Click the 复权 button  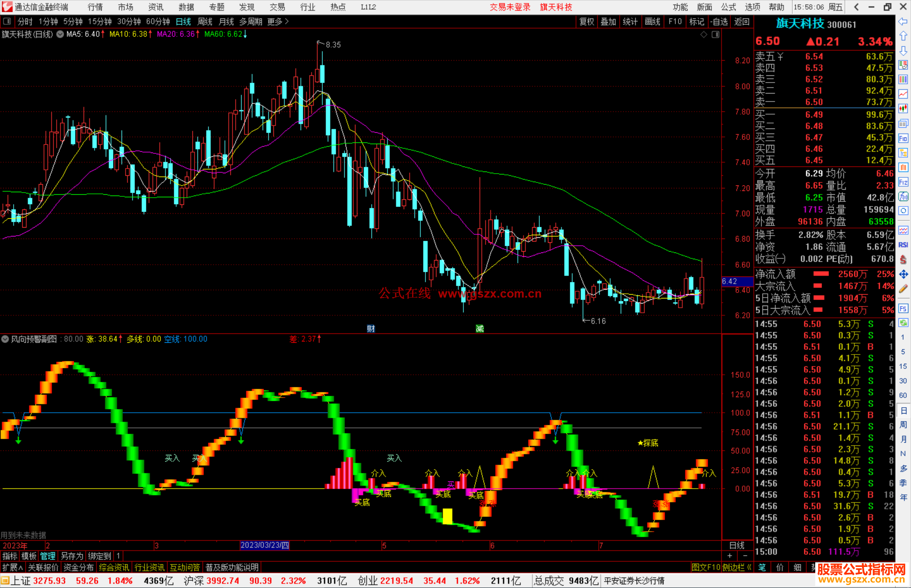[x=587, y=21]
